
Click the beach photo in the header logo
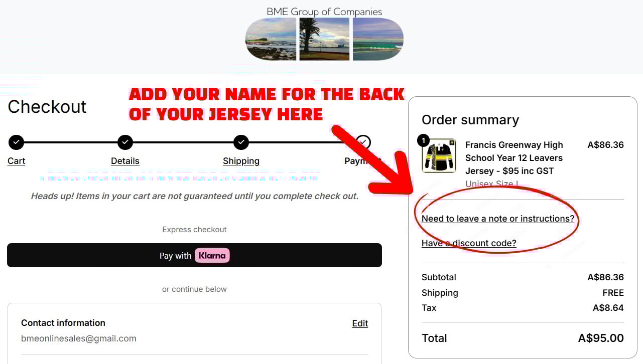(x=271, y=39)
